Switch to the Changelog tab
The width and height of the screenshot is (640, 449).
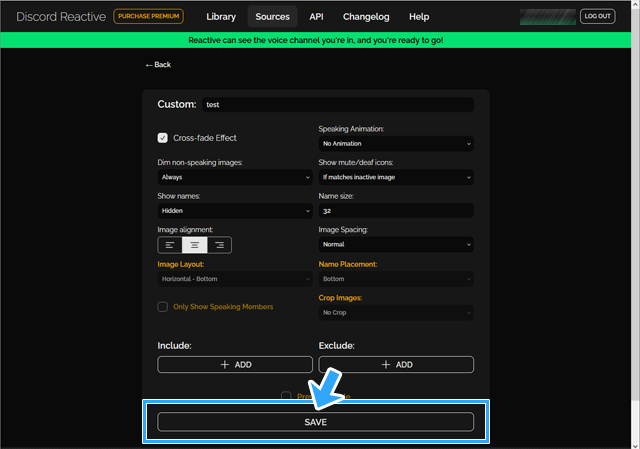pos(366,17)
